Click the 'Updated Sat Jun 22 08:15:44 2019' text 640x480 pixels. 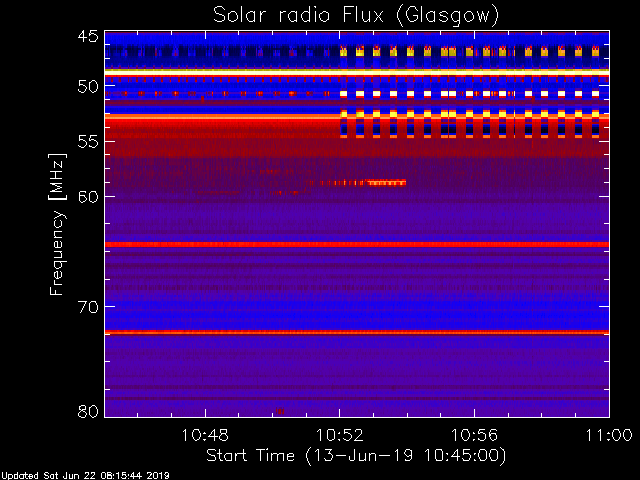tap(85, 476)
